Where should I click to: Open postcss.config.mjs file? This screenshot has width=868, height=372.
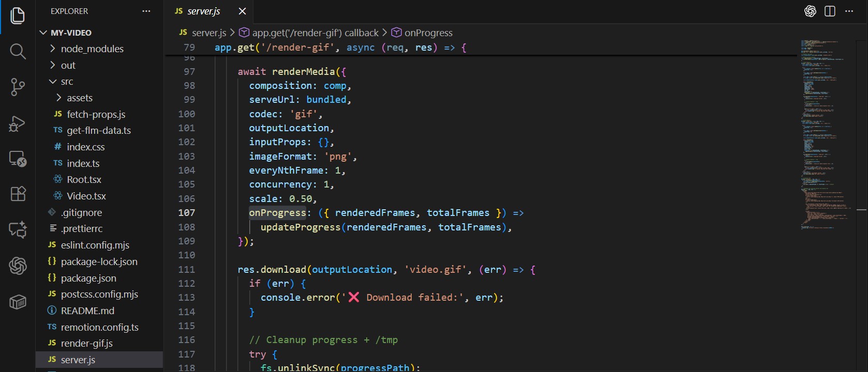(99, 294)
